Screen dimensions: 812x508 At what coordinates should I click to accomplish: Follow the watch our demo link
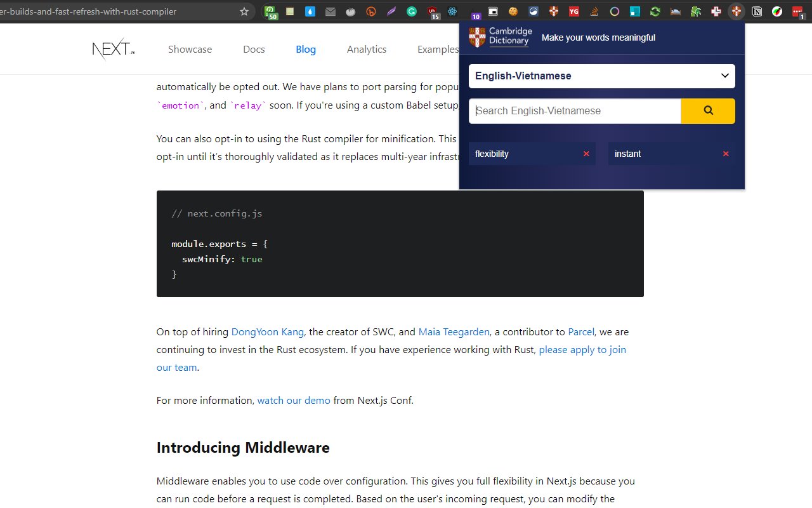293,401
